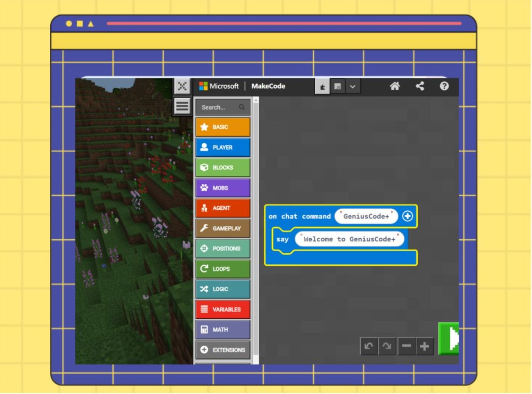This screenshot has height=394, width=532.
Task: Zoom out of the workspace
Action: 406,346
